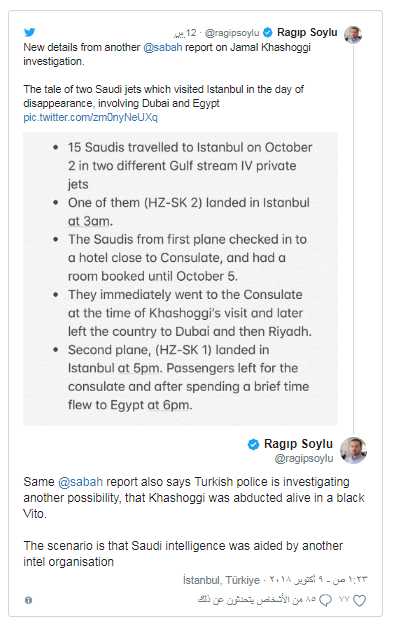Click the top verified badge icon
This screenshot has width=396, height=619.
pyautogui.click(x=268, y=32)
